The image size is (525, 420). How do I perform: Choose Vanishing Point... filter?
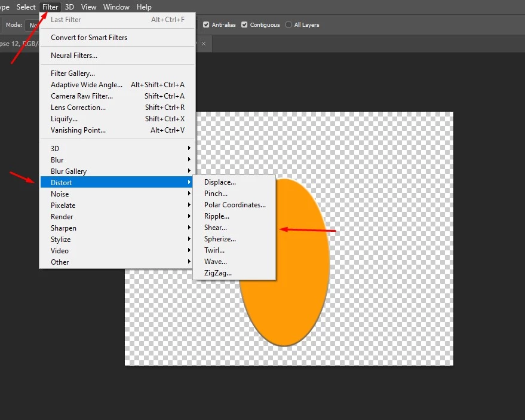pyautogui.click(x=117, y=130)
